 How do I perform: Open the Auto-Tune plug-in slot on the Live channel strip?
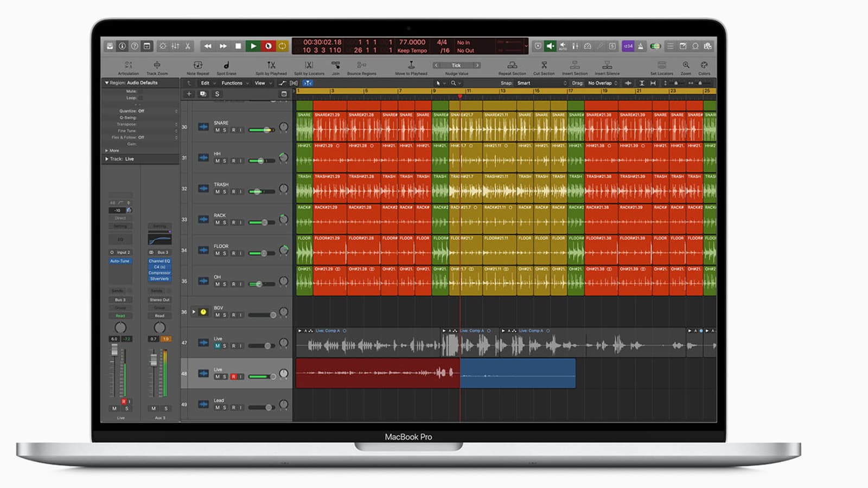(x=120, y=261)
